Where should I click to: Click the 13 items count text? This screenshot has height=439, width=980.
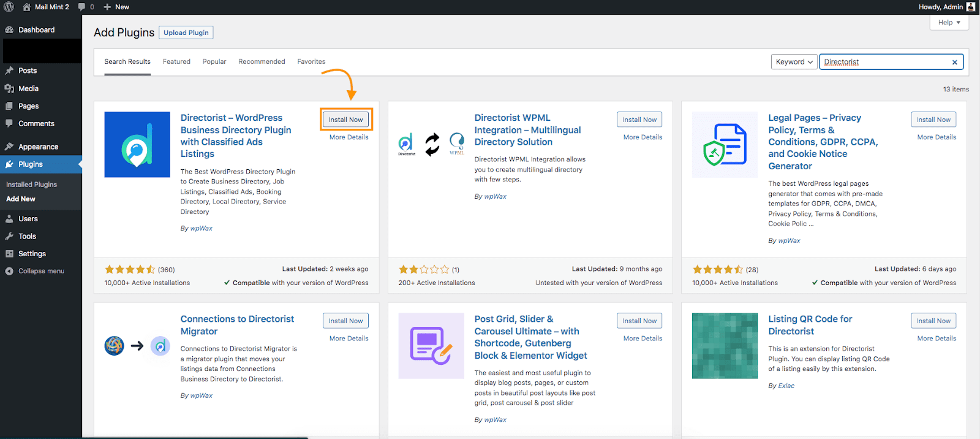[956, 90]
